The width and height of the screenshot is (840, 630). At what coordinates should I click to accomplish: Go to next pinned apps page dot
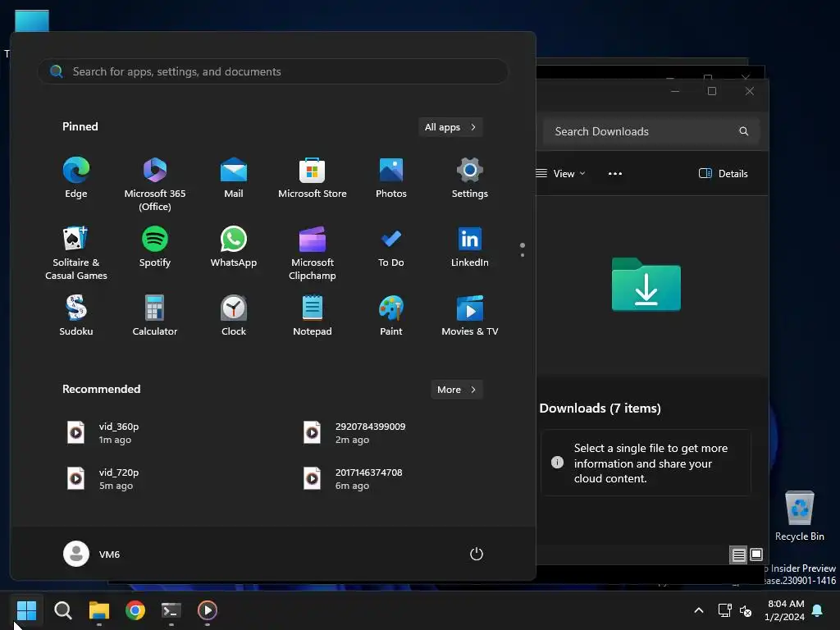tap(523, 255)
